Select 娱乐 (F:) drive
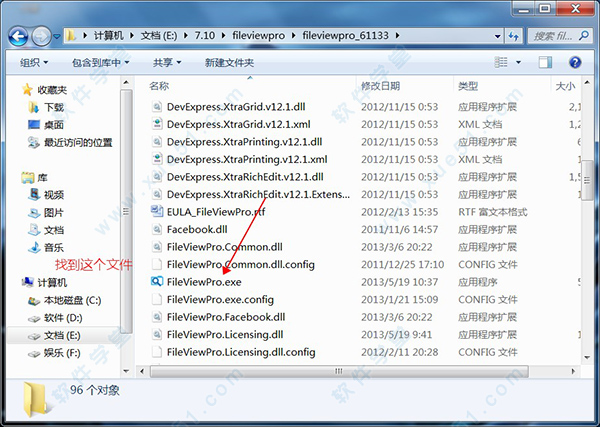The height and width of the screenshot is (427, 600). [54, 353]
